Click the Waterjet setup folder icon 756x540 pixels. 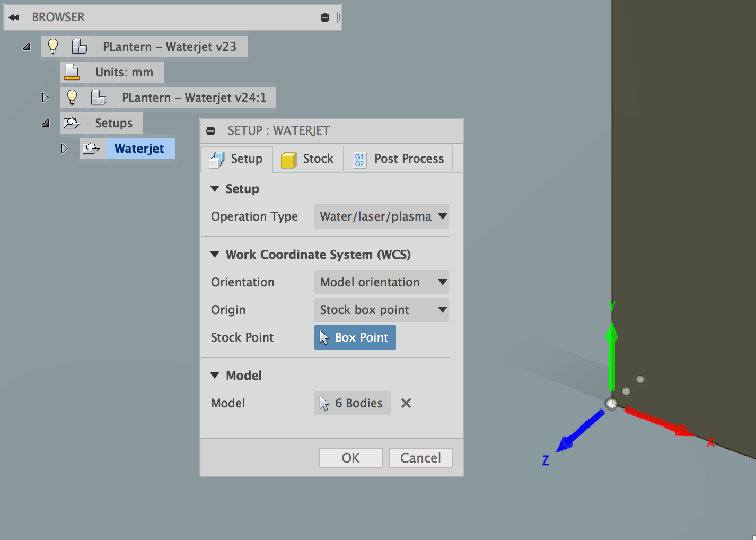pos(91,149)
